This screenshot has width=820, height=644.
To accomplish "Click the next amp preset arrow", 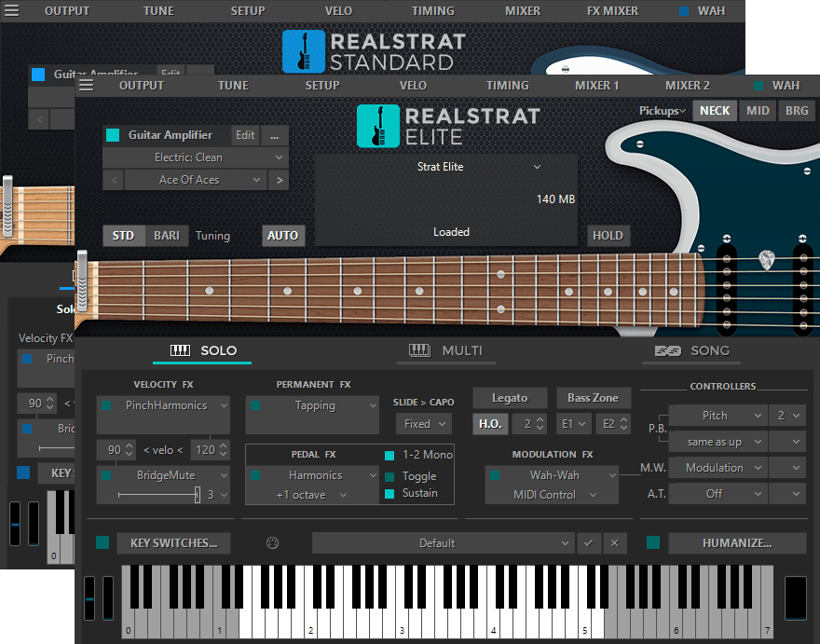I will coord(278,180).
